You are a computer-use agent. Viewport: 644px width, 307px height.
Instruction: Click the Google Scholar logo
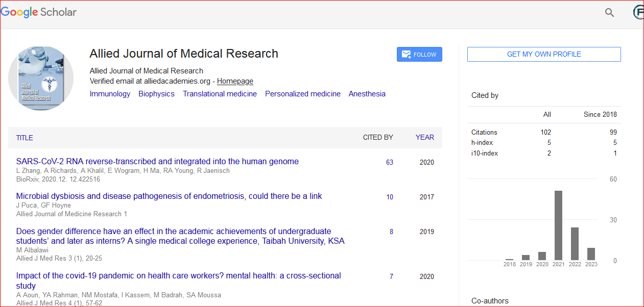(x=39, y=12)
